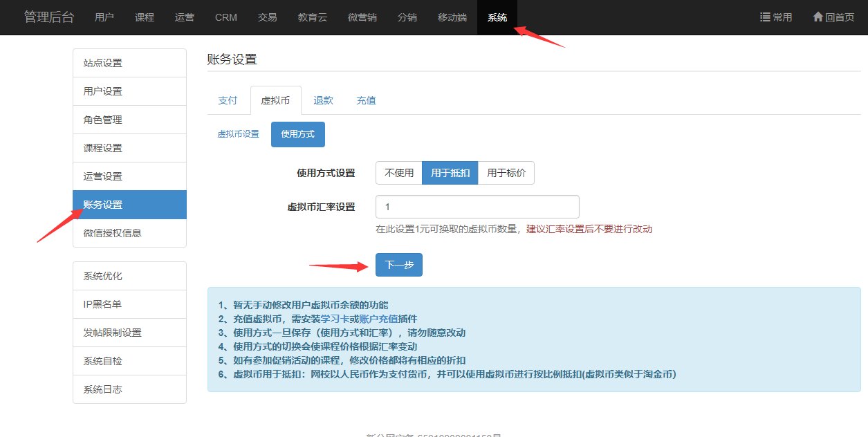Click the 常用 list icon
This screenshot has width=868, height=437.
(x=765, y=17)
